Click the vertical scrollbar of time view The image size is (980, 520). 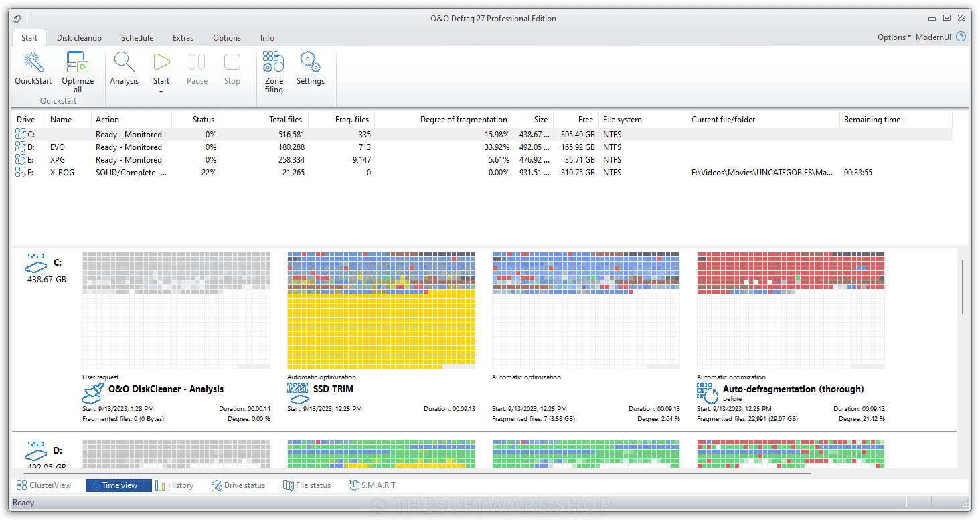click(x=963, y=287)
